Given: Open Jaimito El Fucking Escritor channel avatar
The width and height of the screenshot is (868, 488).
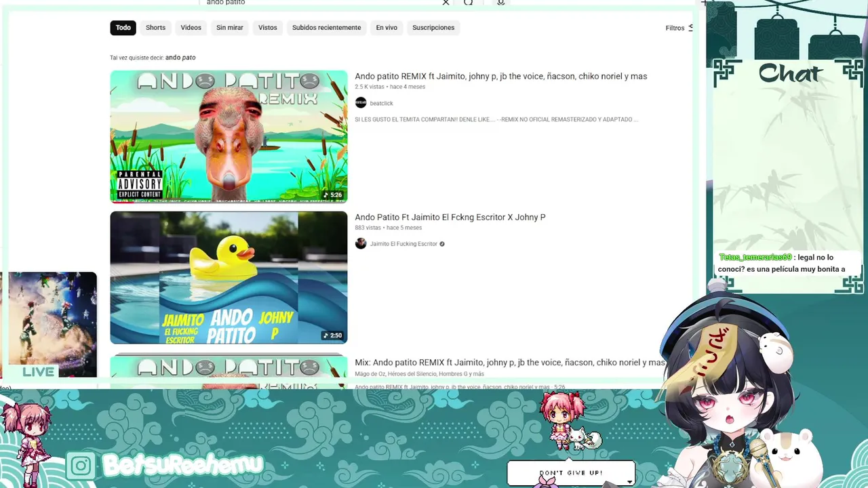Looking at the screenshot, I should click(x=361, y=244).
